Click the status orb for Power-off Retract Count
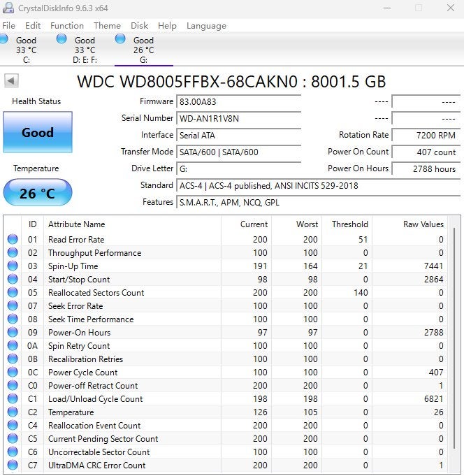The width and height of the screenshot is (464, 476). tap(13, 385)
